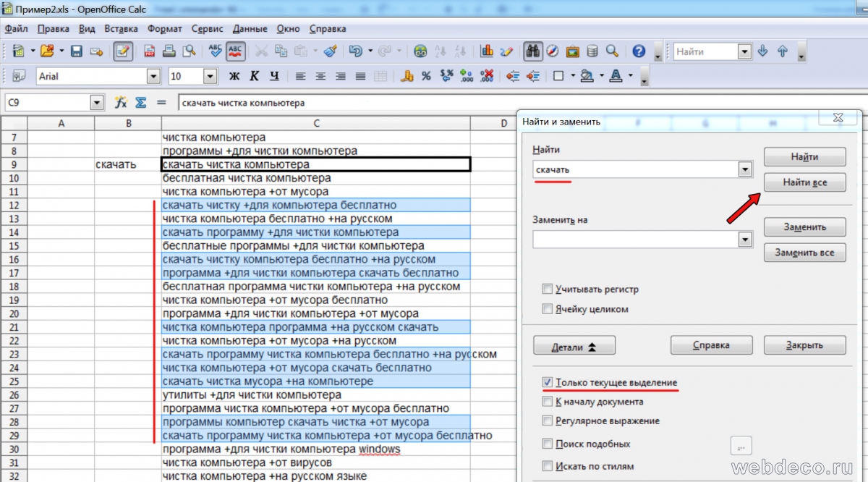
Task: Open the Insert Chart tool
Action: point(487,51)
